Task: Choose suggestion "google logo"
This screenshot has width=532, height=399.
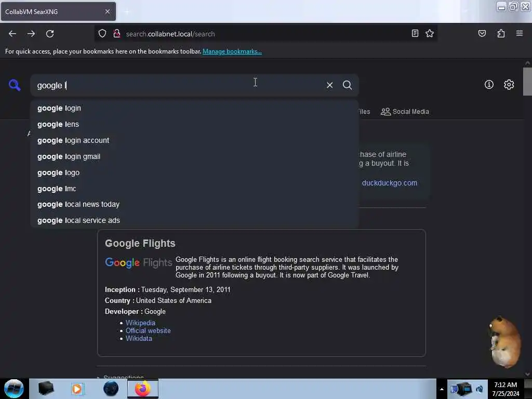Action: [194, 172]
